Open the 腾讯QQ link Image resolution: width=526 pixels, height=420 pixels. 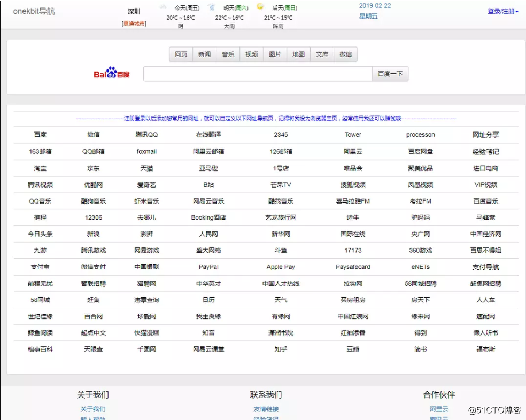click(146, 135)
